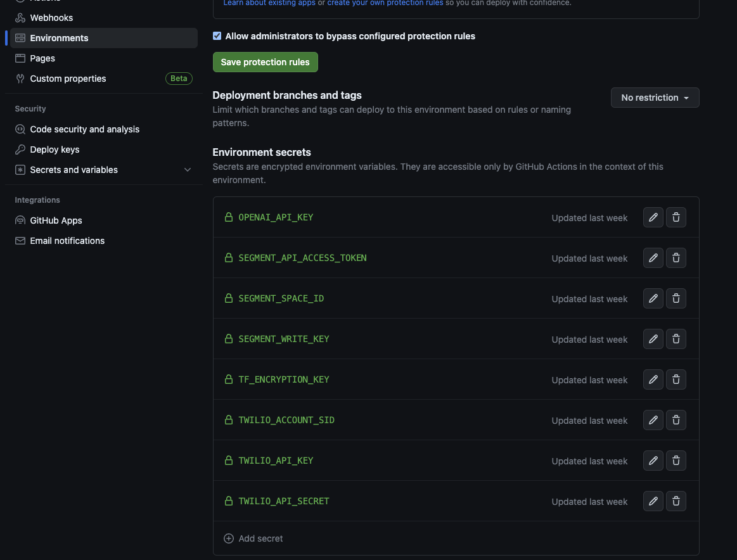The height and width of the screenshot is (560, 737).
Task: Open the No restriction dropdown
Action: (655, 98)
